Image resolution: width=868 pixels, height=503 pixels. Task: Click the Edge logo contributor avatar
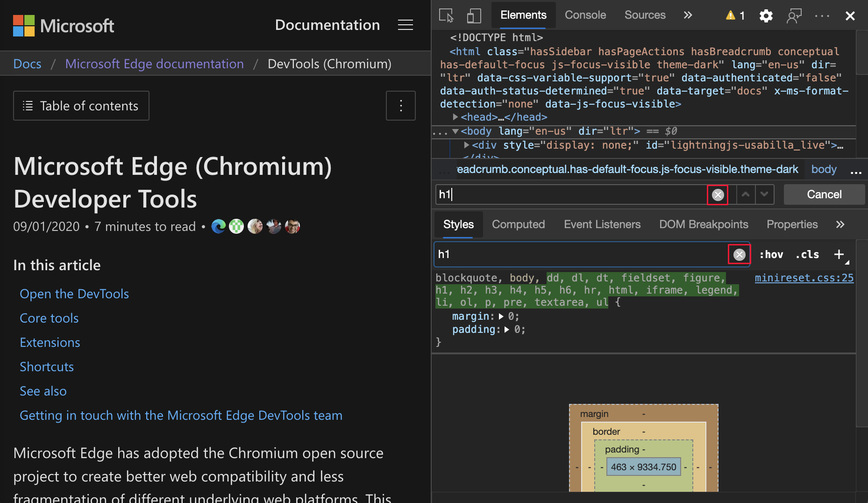218,226
